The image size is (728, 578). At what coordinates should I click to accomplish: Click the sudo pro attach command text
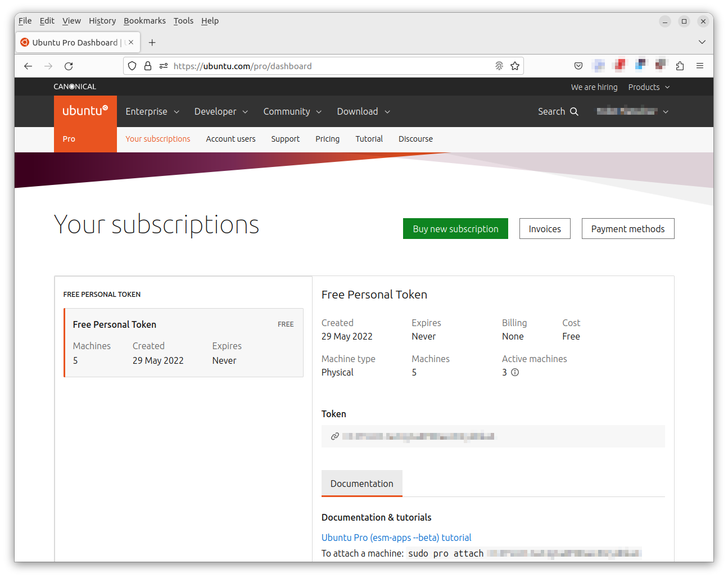(x=446, y=553)
